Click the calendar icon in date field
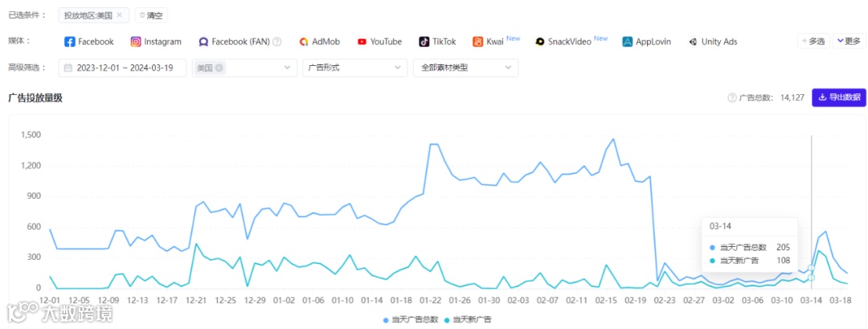868x329 pixels. 68,68
